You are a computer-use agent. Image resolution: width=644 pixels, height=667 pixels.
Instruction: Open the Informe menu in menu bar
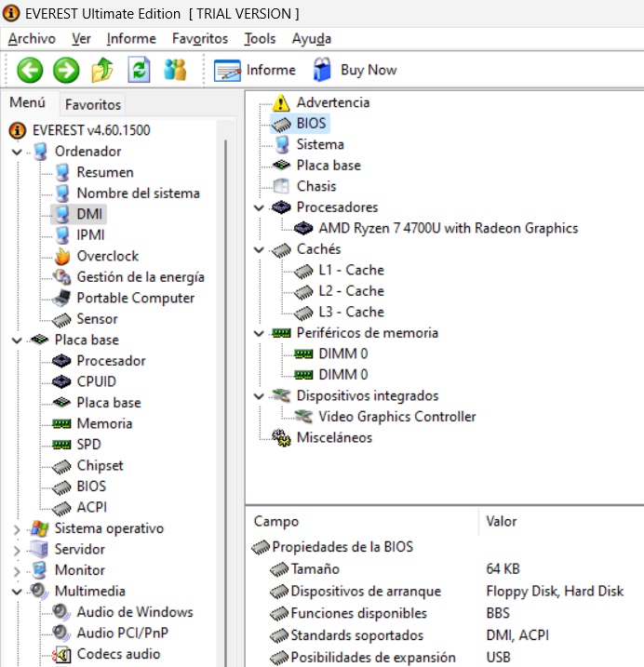click(131, 39)
